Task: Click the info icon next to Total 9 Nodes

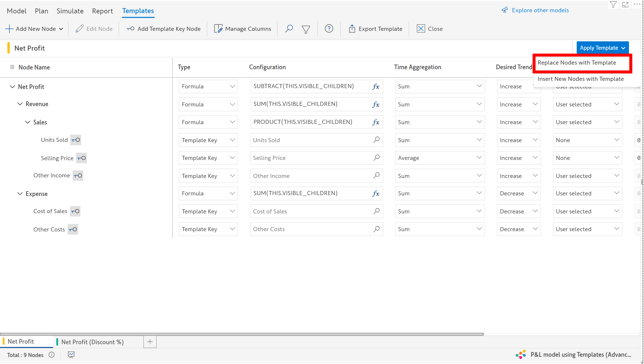Action: [x=52, y=355]
